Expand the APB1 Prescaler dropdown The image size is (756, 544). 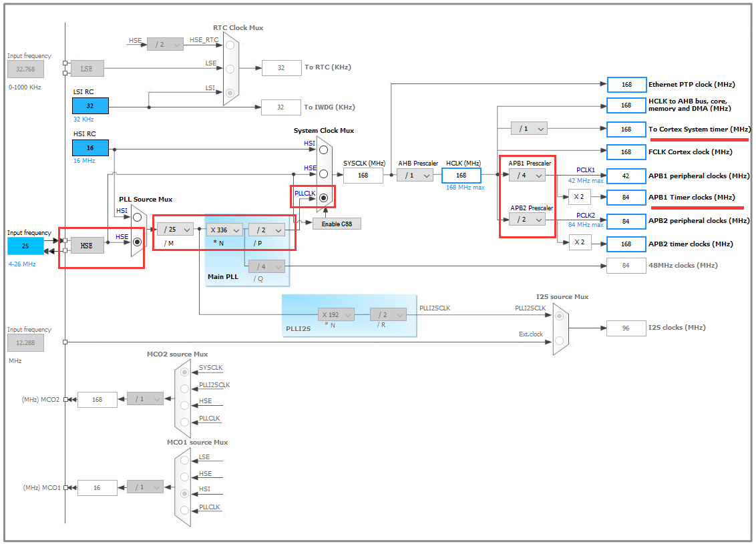pyautogui.click(x=528, y=176)
